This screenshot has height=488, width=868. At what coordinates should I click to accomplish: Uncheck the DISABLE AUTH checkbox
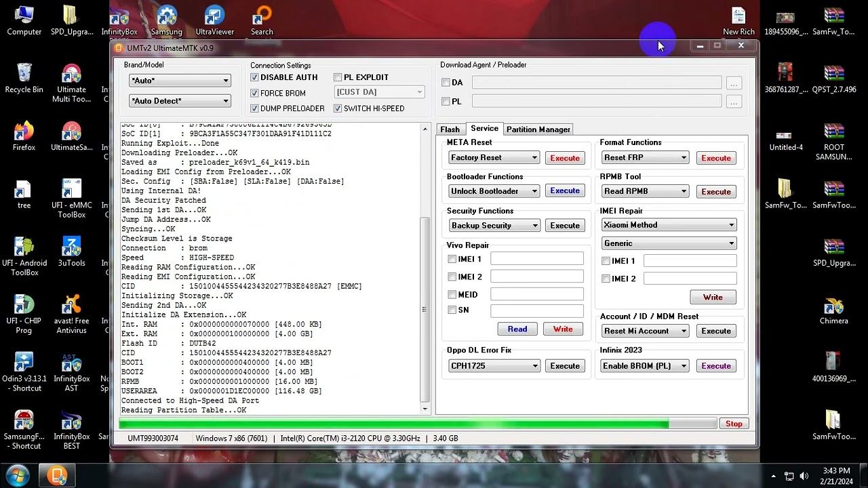pyautogui.click(x=255, y=78)
